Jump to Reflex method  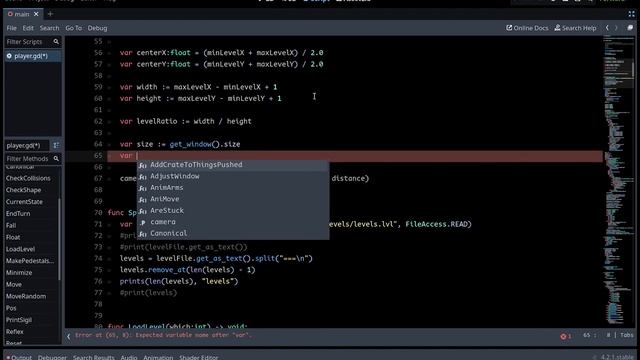coord(15,332)
